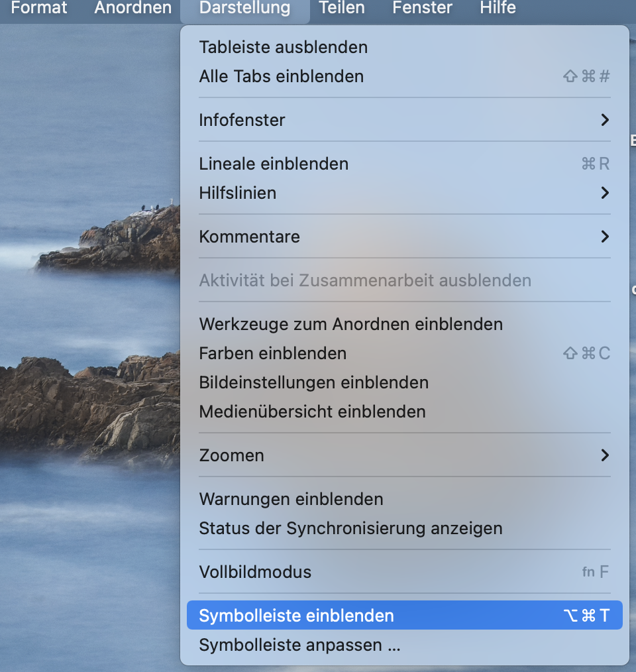Screen dimensions: 636x672
Task: Expand the Hilfslinien submenu chevron
Action: tap(605, 193)
